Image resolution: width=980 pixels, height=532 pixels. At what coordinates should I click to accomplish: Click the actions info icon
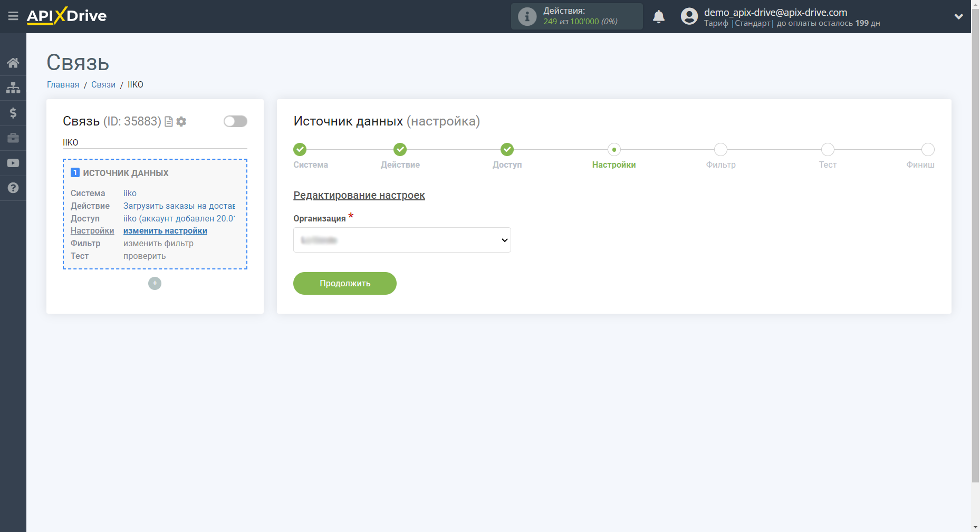(x=527, y=16)
